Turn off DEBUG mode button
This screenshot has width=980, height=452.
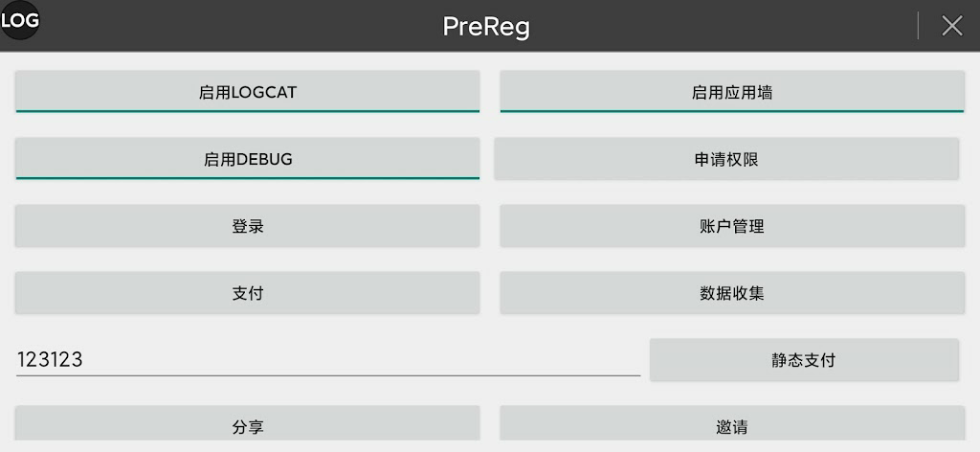tap(247, 159)
